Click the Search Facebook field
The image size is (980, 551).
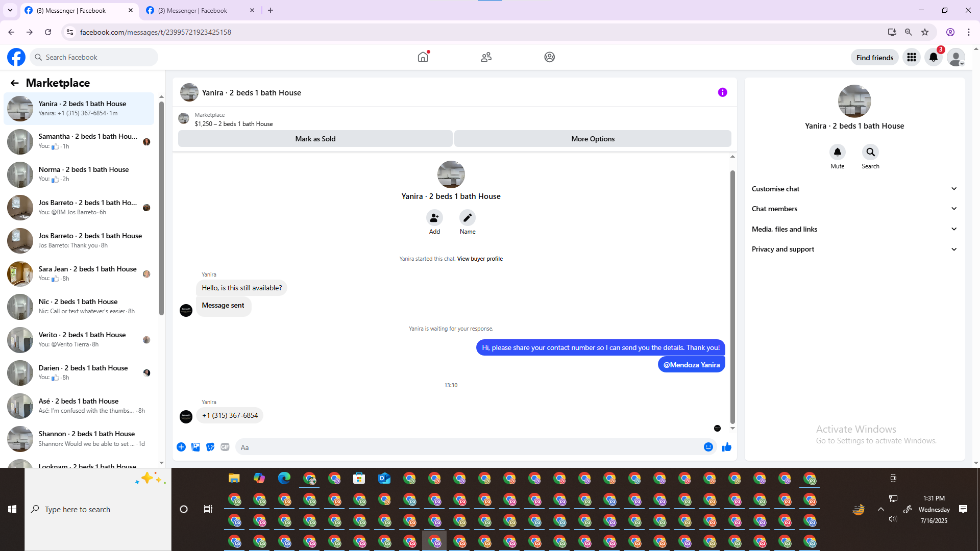click(94, 57)
